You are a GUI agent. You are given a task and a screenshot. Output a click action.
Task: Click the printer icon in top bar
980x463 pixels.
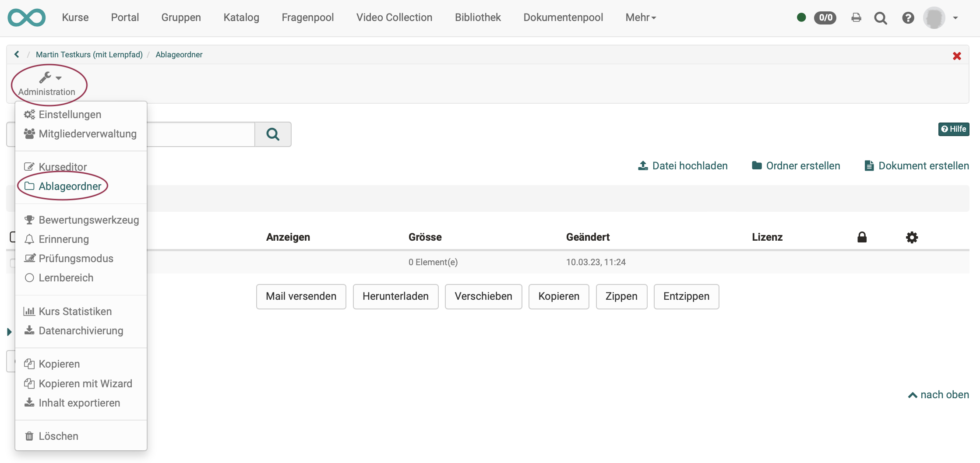(857, 18)
